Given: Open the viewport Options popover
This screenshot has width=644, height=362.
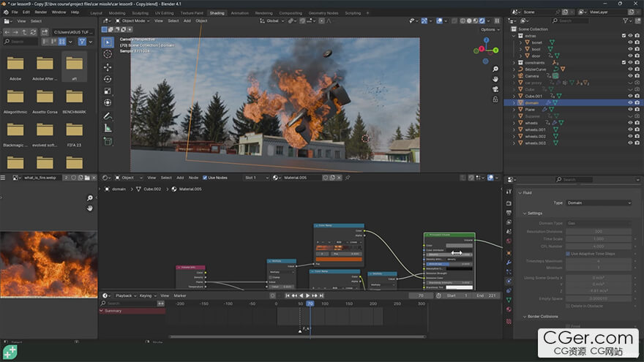Looking at the screenshot, I should (490, 29).
